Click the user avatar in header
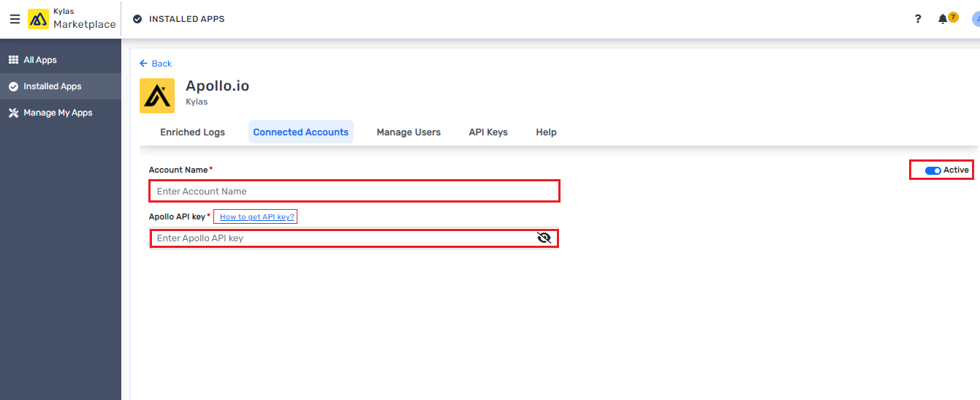Image resolution: width=980 pixels, height=400 pixels. (x=976, y=19)
